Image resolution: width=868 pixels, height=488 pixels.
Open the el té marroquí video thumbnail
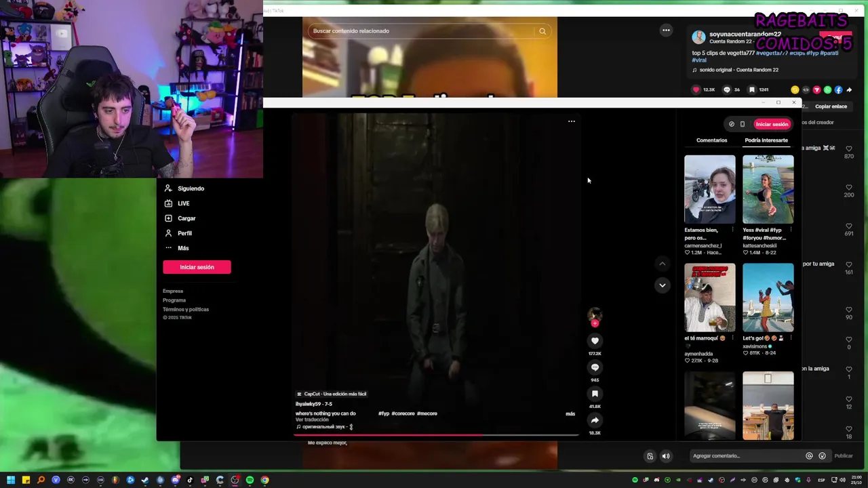(x=709, y=298)
